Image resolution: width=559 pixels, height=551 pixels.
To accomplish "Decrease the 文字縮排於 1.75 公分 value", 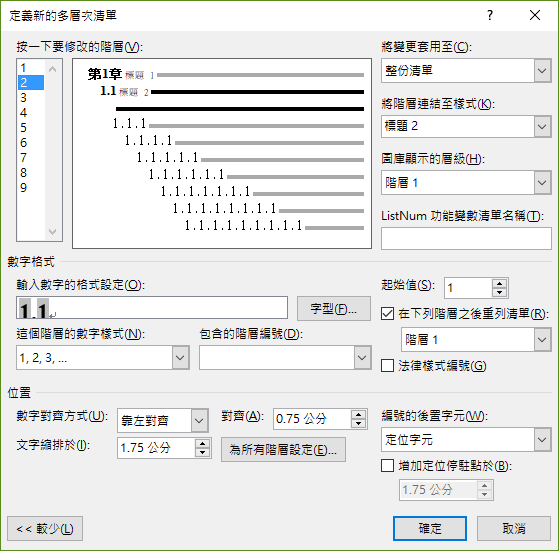I will pos(202,452).
